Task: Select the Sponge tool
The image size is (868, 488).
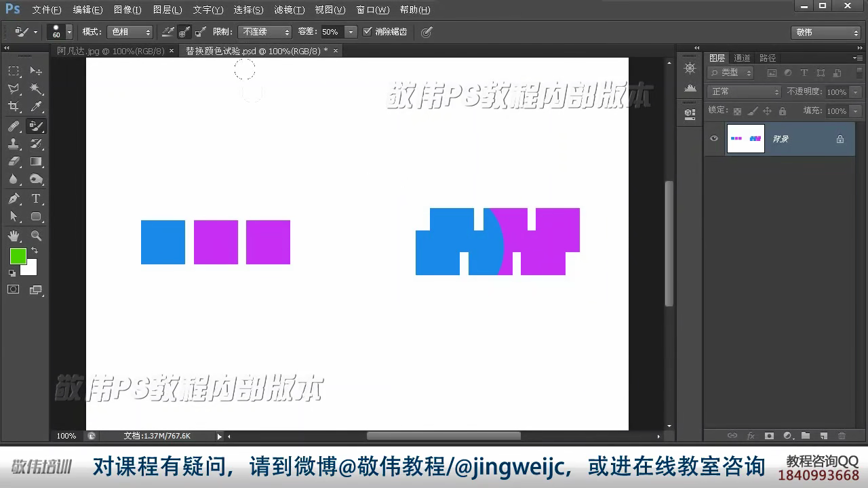Action: coord(36,180)
